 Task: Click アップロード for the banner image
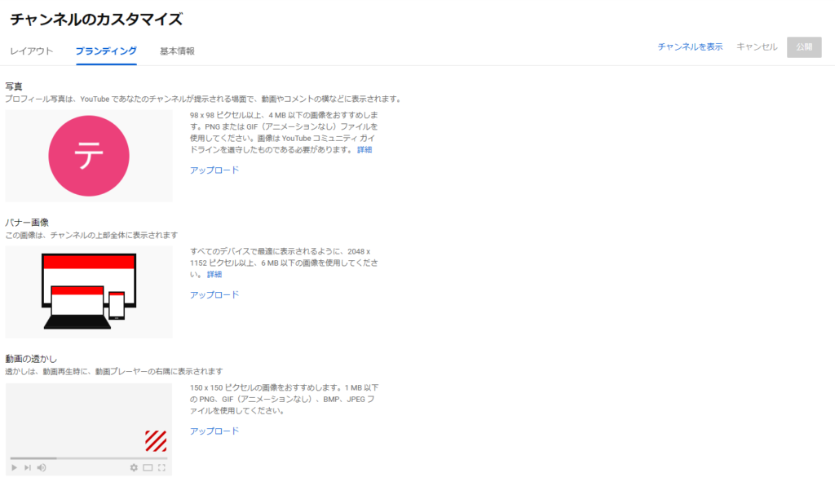(x=214, y=295)
